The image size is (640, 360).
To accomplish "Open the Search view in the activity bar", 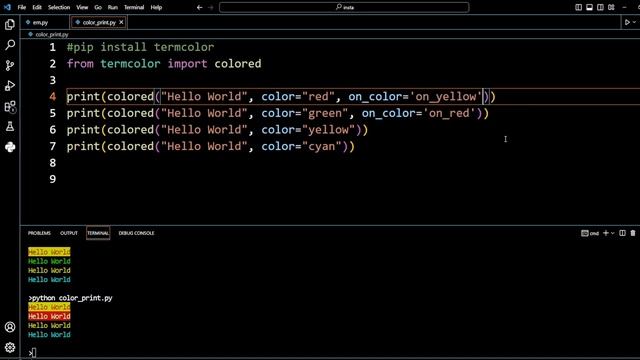I will click(x=10, y=44).
